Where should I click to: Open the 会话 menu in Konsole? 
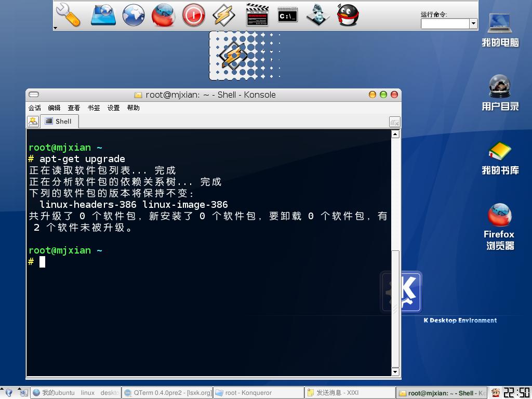(35, 108)
